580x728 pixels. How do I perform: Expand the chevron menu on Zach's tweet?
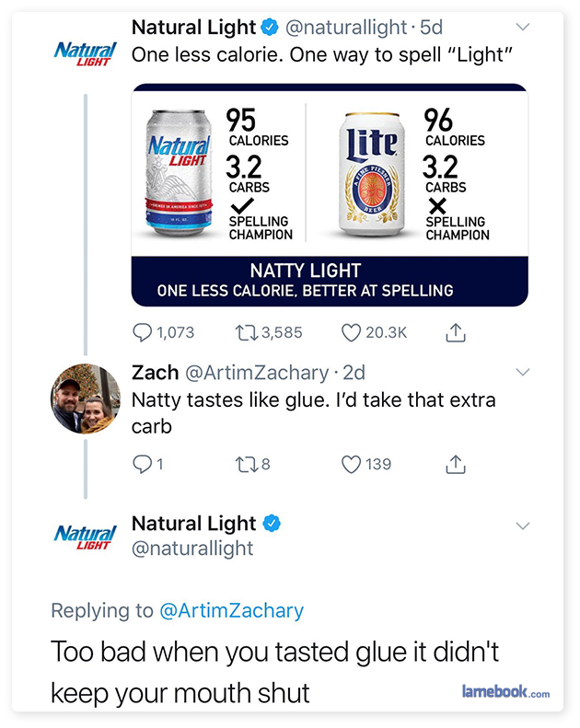(x=523, y=372)
